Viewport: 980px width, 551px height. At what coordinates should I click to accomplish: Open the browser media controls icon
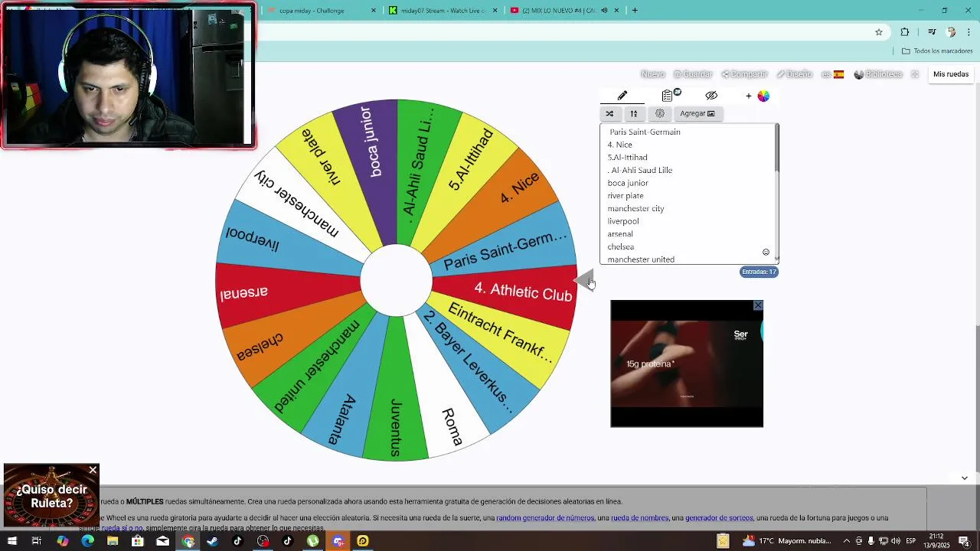(932, 32)
